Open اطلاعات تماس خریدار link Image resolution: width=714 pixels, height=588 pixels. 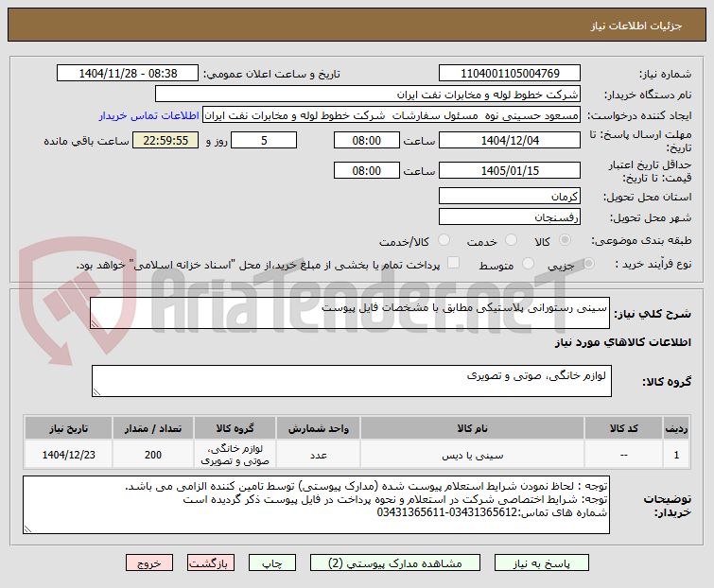click(148, 115)
